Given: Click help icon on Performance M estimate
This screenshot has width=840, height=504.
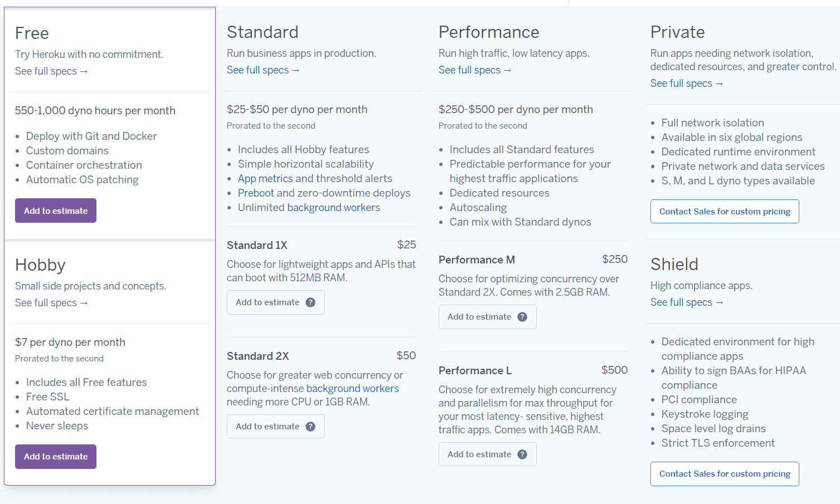Looking at the screenshot, I should click(x=522, y=317).
